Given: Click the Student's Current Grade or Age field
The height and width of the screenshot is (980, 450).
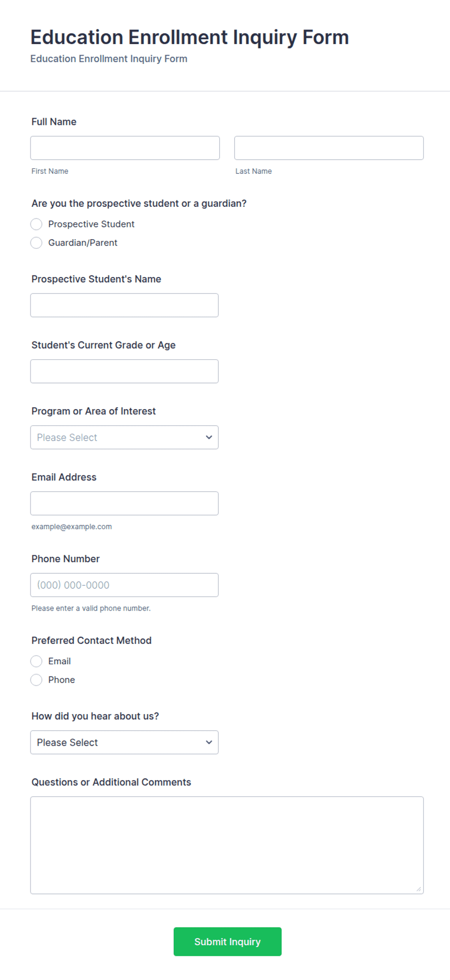Looking at the screenshot, I should tap(124, 371).
